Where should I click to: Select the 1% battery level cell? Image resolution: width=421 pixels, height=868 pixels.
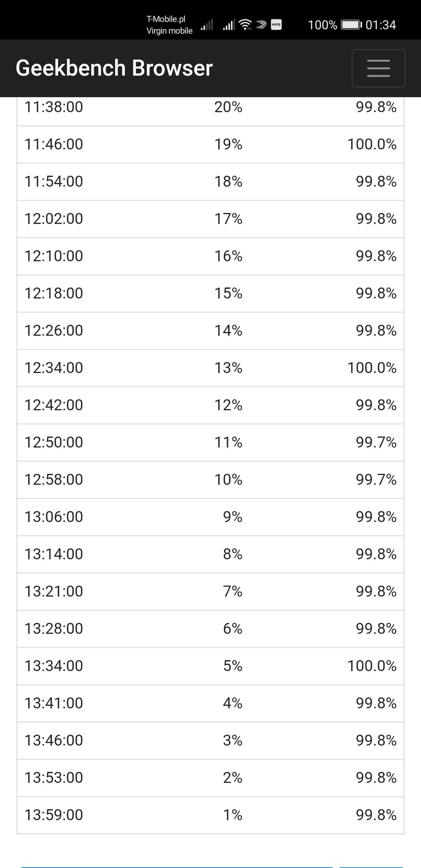tap(233, 815)
